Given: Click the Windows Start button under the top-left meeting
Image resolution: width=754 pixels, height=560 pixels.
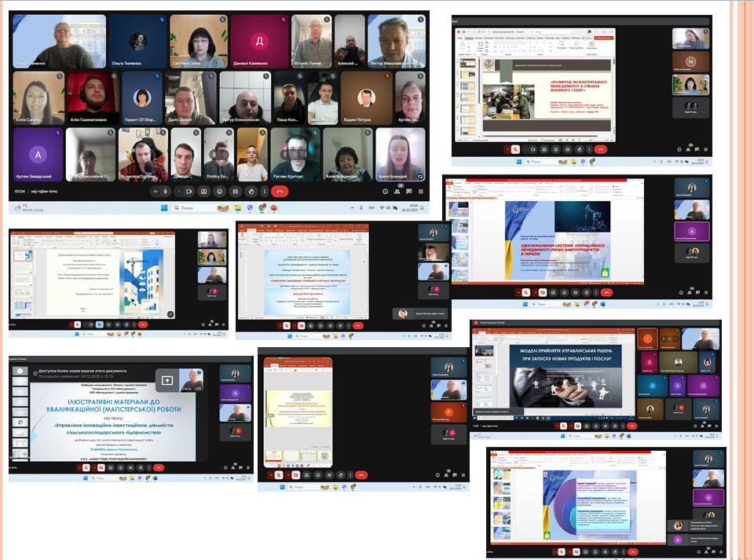Looking at the screenshot, I should coord(164,208).
